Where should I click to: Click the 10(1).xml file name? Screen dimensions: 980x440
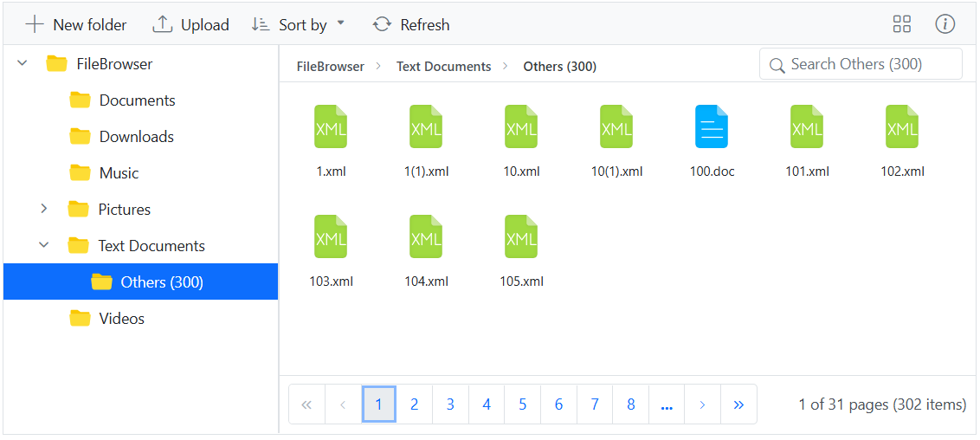pos(617,171)
